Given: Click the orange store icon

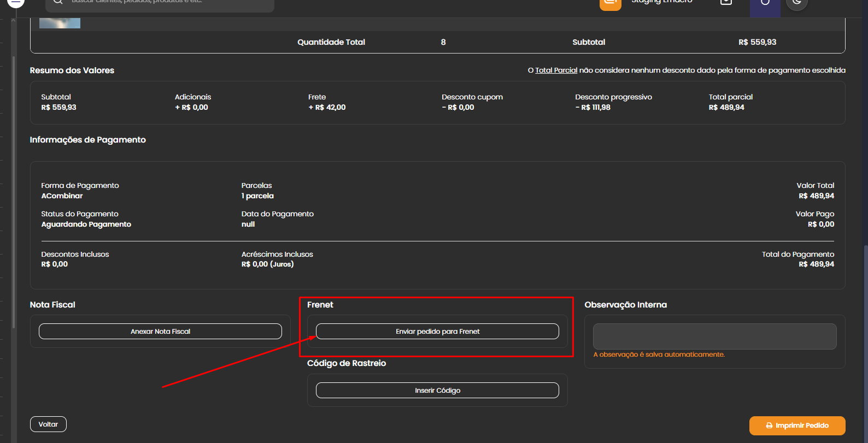Looking at the screenshot, I should coord(610,3).
